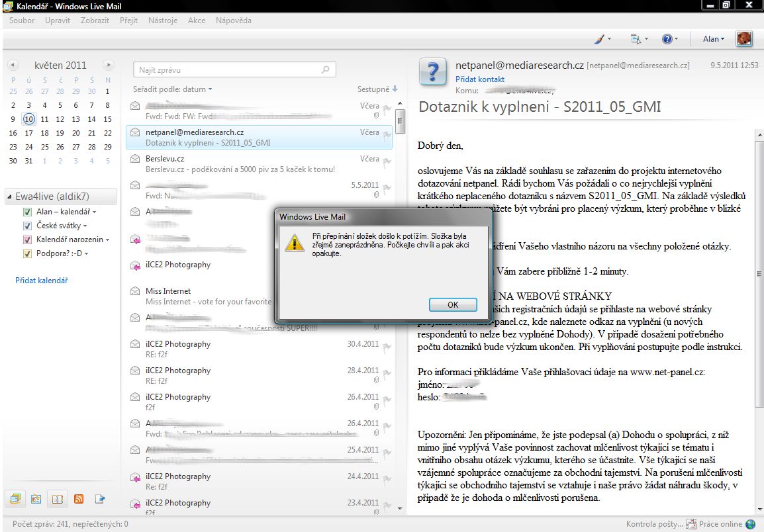Click the warning triangle icon in dialog

tap(295, 242)
